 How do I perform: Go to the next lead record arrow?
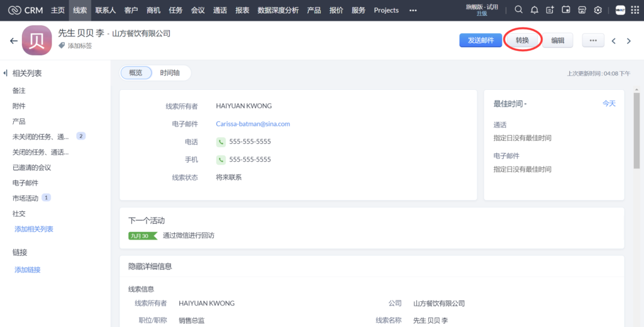pyautogui.click(x=628, y=41)
